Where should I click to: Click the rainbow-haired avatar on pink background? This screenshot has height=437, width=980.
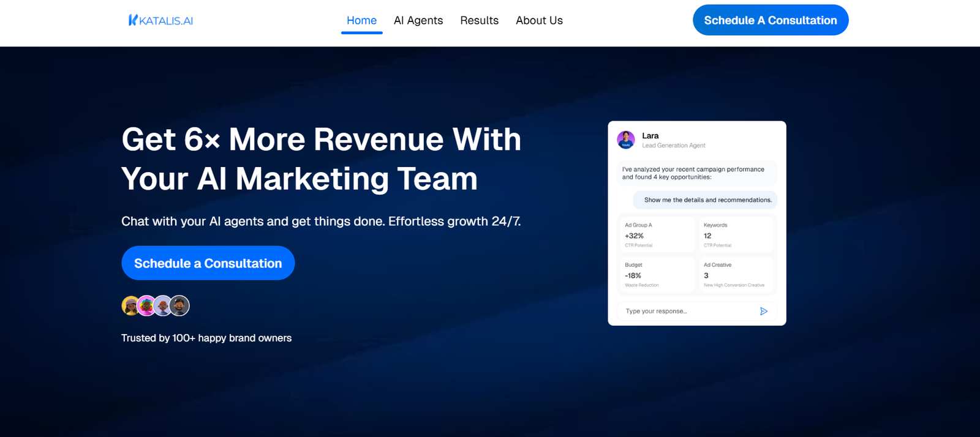(x=146, y=305)
